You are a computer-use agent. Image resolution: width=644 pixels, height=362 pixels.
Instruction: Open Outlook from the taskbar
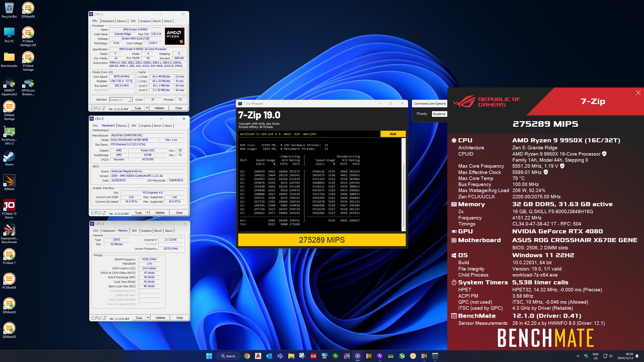click(x=269, y=356)
